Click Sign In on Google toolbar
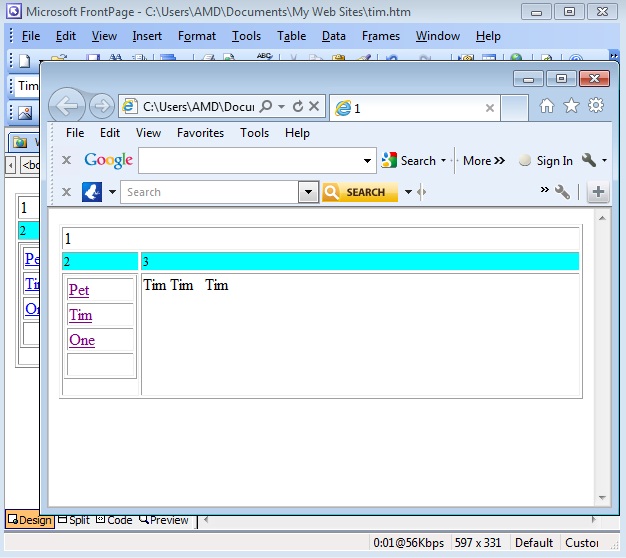 [x=554, y=160]
